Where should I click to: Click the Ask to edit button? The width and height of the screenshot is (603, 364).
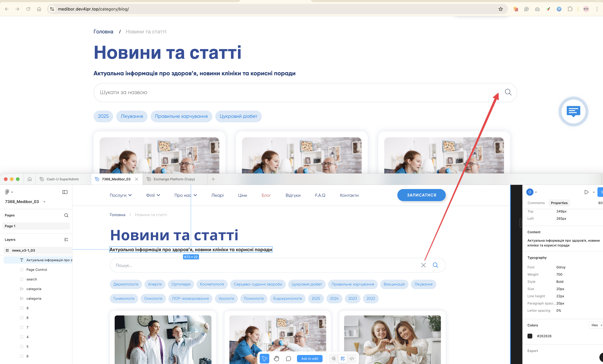pos(310,359)
